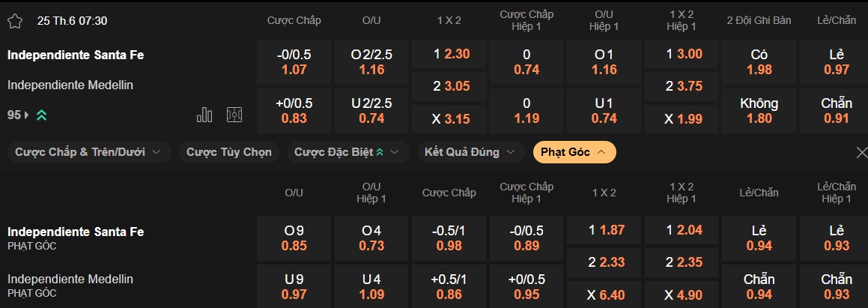Open the Independiente Santa Fe team name
This screenshot has height=308, width=868.
pyautogui.click(x=76, y=54)
